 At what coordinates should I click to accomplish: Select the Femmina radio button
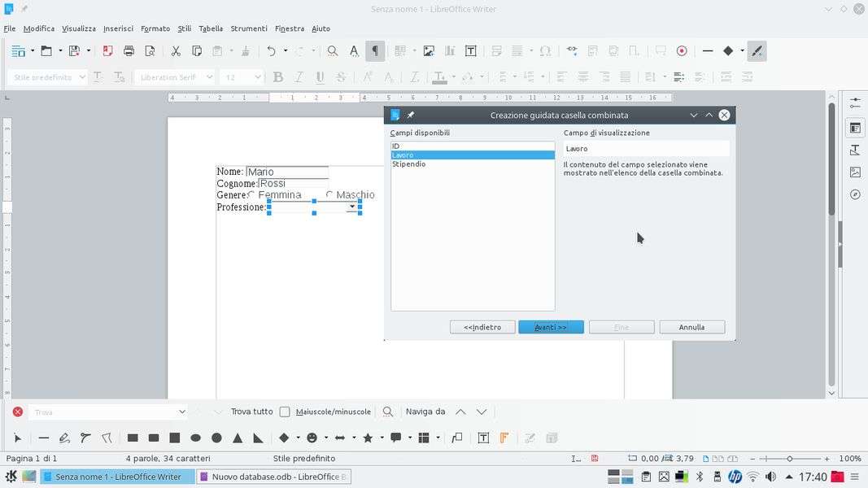tap(251, 195)
